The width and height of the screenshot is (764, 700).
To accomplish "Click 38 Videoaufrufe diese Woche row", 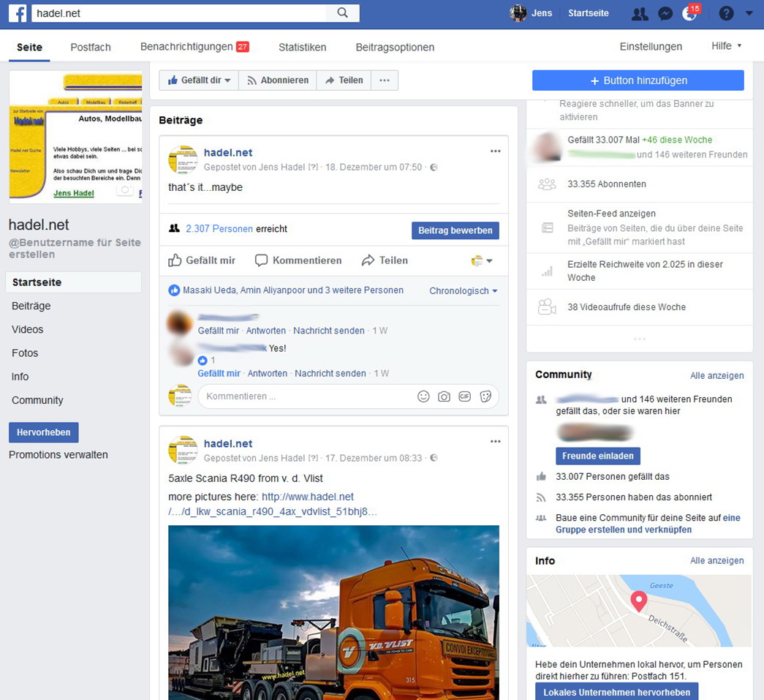I will [639, 307].
